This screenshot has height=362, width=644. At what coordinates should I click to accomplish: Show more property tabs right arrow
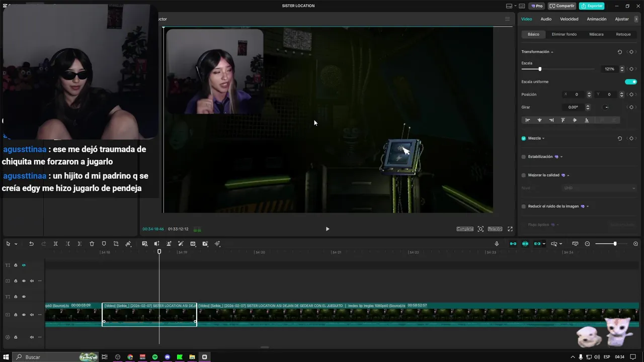click(636, 19)
